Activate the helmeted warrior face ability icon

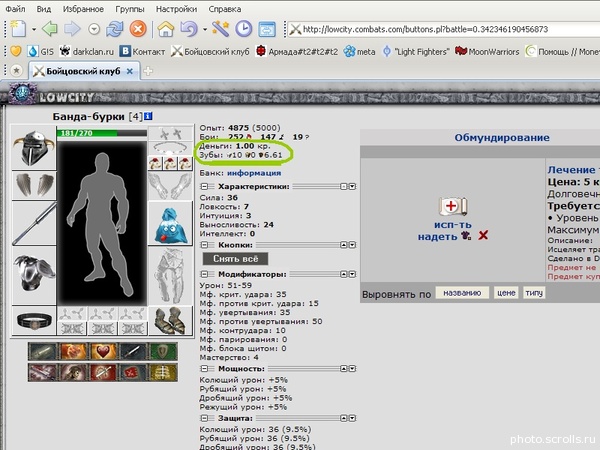pos(73,372)
